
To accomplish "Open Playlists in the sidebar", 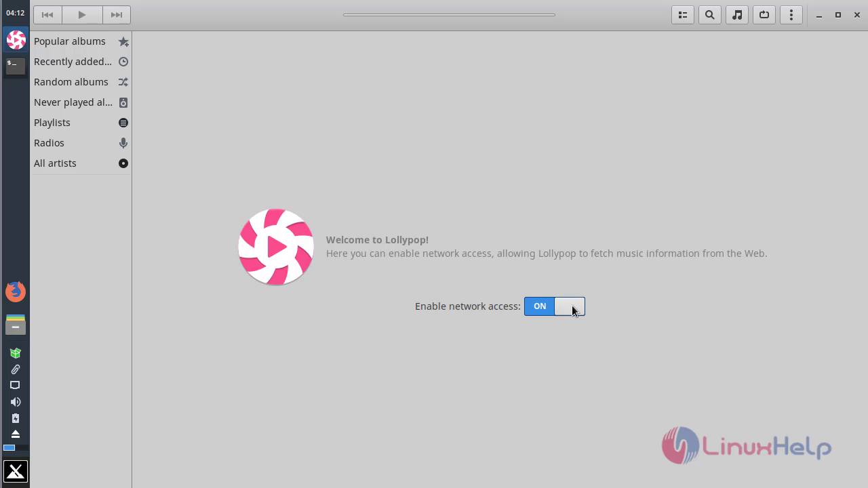I will pos(81,123).
